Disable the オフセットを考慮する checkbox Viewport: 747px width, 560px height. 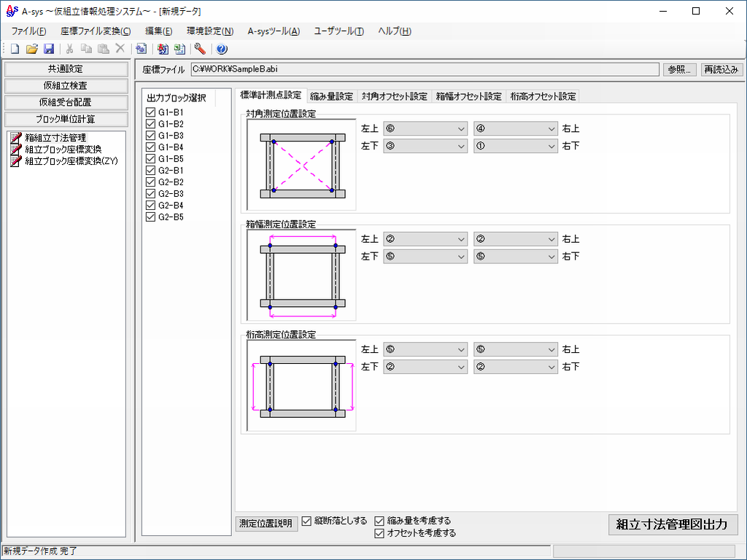click(379, 533)
